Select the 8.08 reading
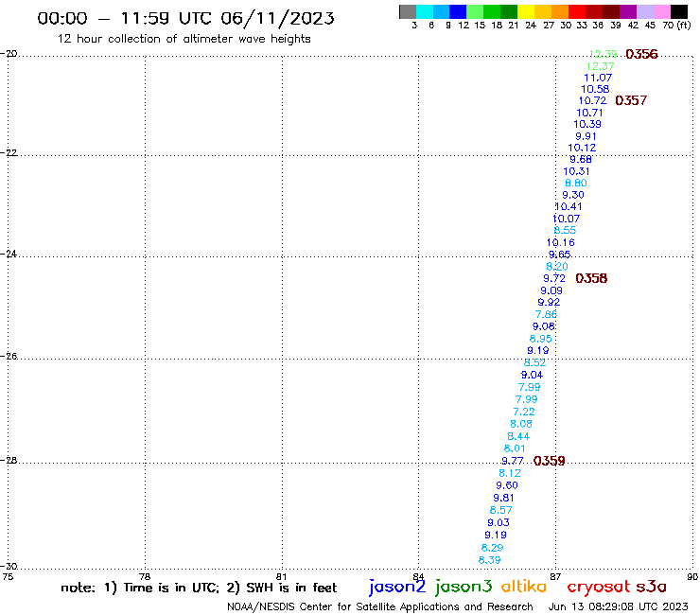Viewport: 700px width, 615px height. click(x=521, y=424)
